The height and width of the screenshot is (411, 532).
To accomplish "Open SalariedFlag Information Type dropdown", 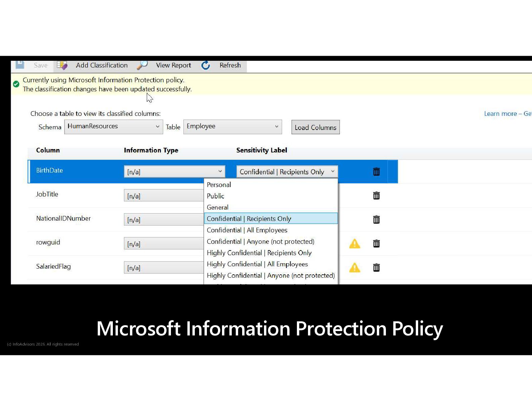I will pos(164,268).
